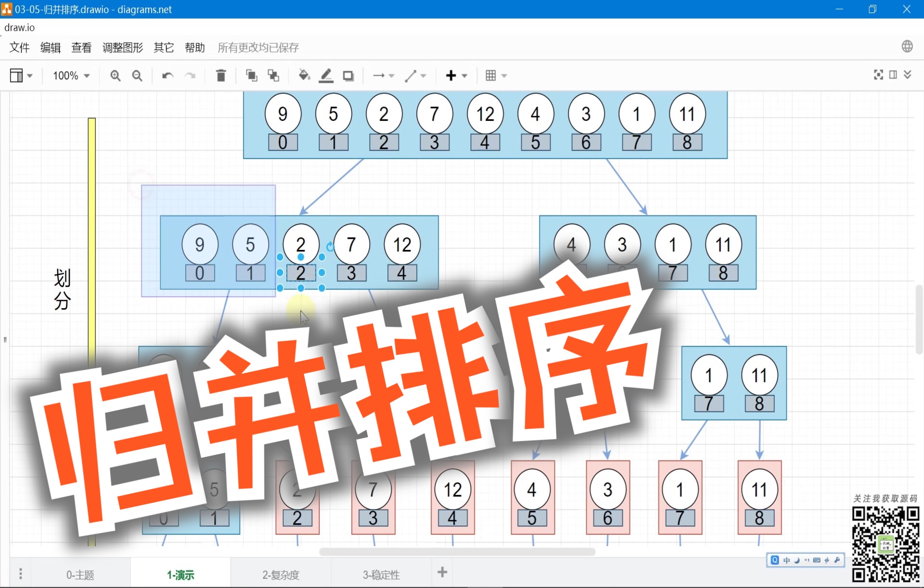The width and height of the screenshot is (924, 588).
Task: Toggle fullscreen mode icon
Action: click(x=878, y=75)
